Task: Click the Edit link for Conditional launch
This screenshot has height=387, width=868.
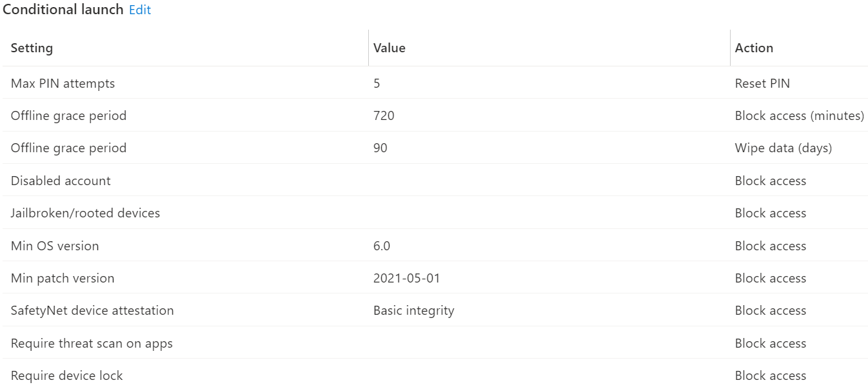Action: 140,10
